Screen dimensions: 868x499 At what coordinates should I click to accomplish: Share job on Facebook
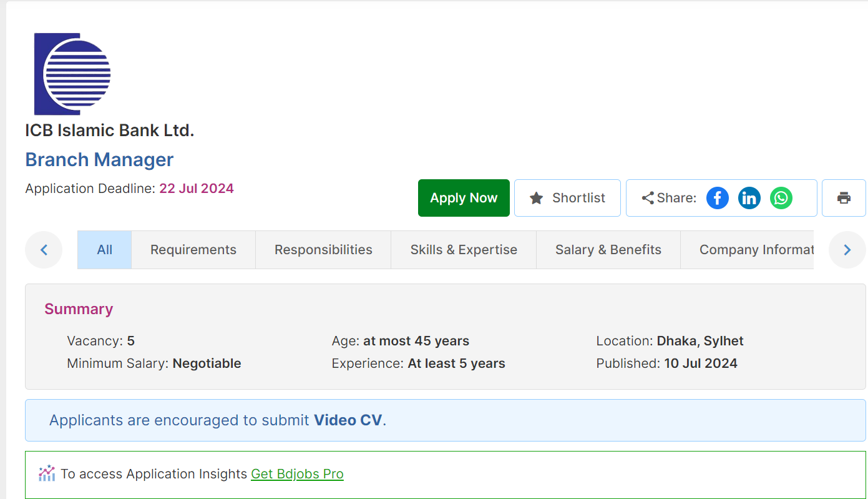[x=718, y=198]
